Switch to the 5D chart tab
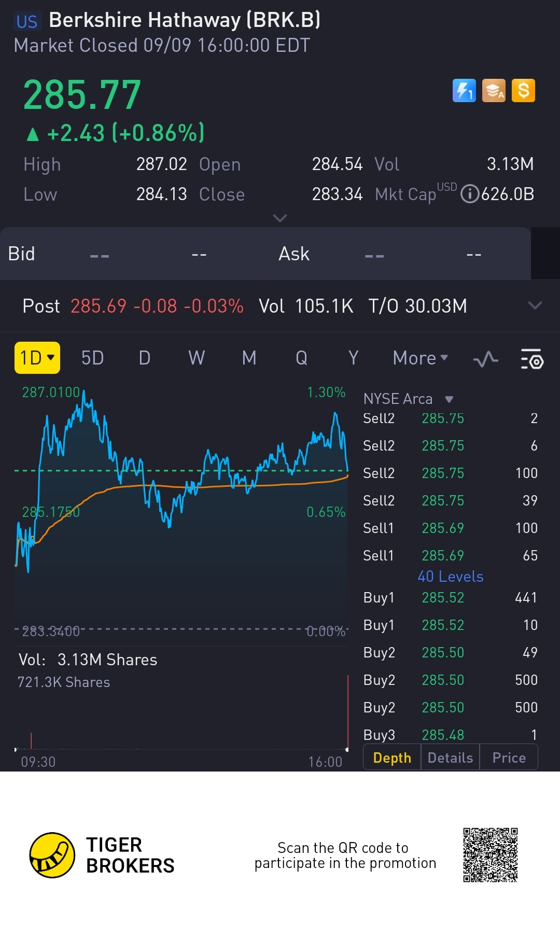 [92, 358]
